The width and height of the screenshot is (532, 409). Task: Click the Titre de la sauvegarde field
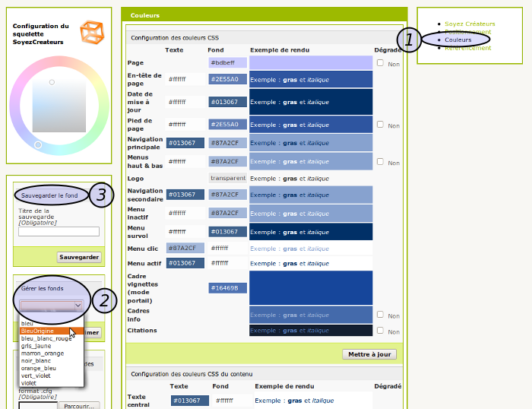click(59, 232)
